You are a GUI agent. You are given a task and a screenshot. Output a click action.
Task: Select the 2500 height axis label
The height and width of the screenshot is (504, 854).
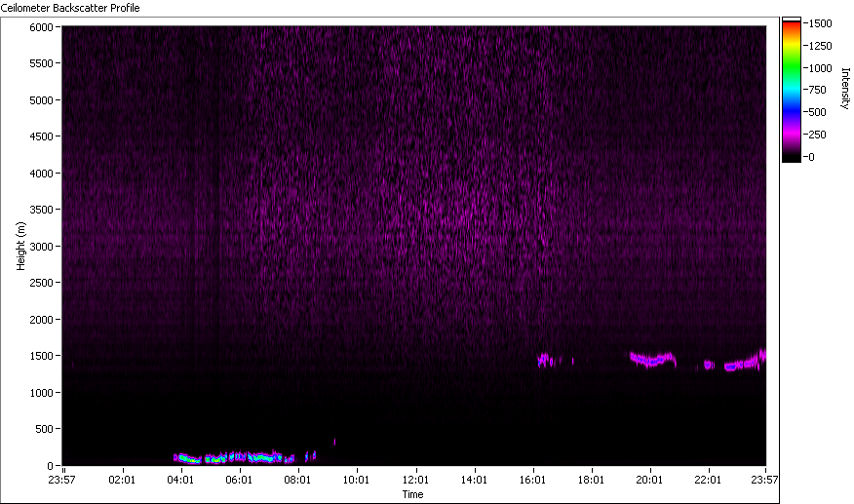[41, 283]
